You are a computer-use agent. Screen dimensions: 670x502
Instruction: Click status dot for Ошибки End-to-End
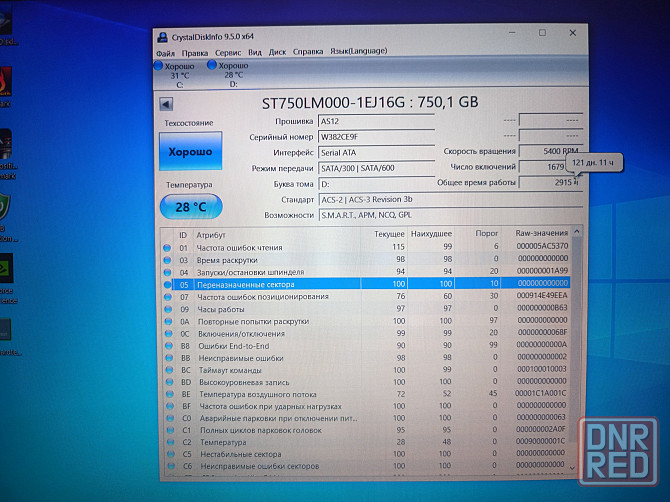tap(169, 346)
